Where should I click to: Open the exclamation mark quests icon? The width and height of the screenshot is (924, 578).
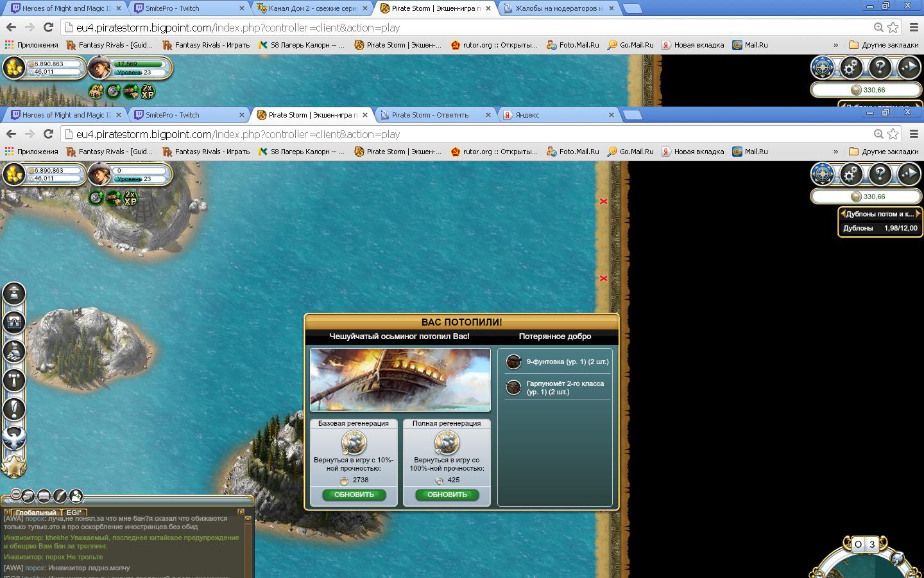14,409
